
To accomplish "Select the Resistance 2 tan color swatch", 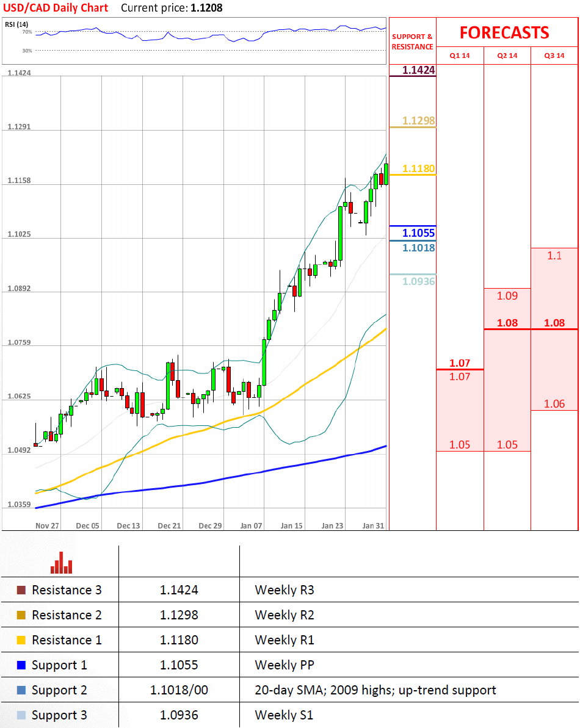I will 21,615.
